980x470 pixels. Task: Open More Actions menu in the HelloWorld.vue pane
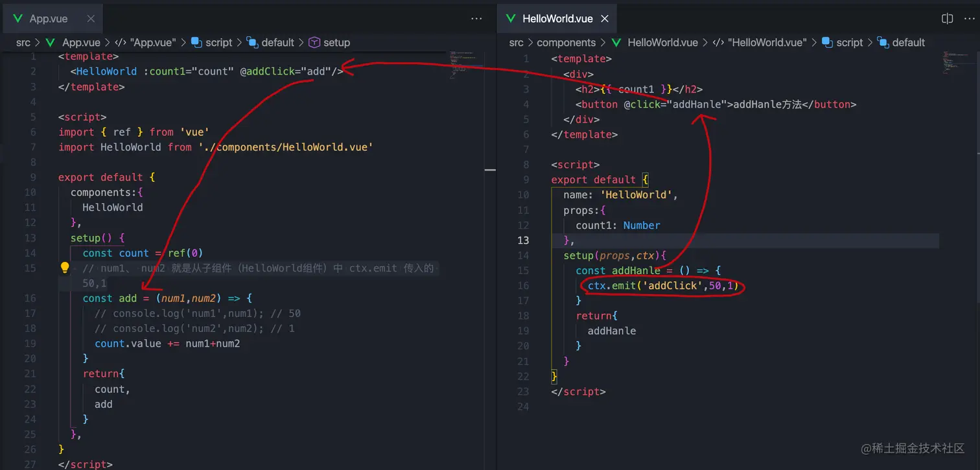tap(970, 19)
